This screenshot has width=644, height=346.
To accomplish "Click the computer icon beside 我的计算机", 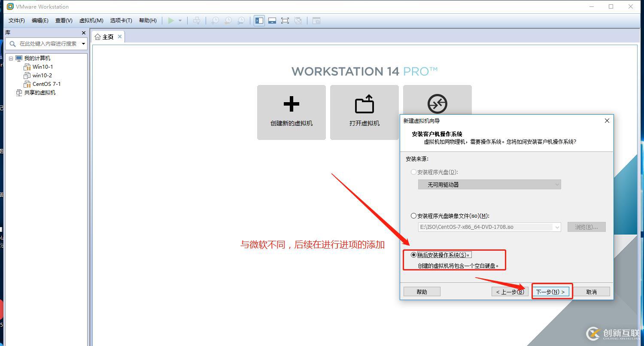I will pos(19,58).
